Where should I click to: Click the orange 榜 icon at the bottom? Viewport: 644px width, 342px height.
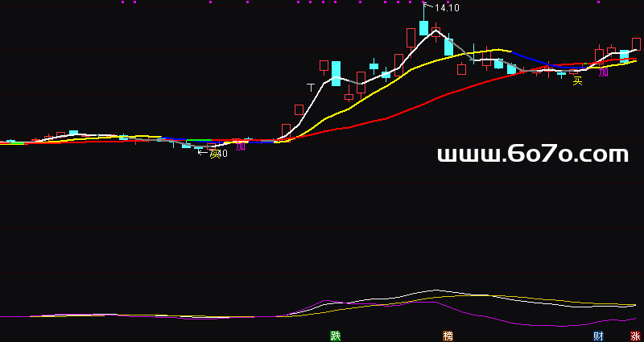coord(448,336)
